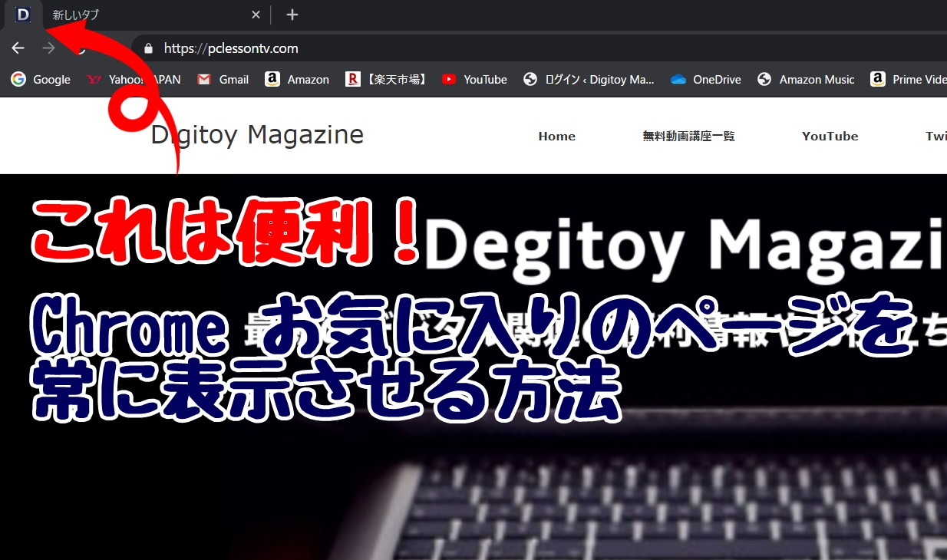The width and height of the screenshot is (947, 560).
Task: Open the ログイン ‹ Digitoy Ma... bookmark
Action: [x=589, y=79]
